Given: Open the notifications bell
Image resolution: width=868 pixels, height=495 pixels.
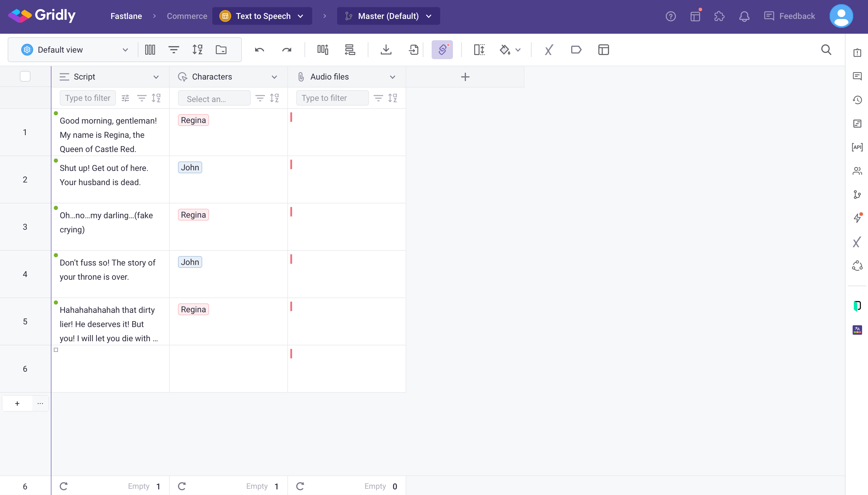Looking at the screenshot, I should pos(744,16).
